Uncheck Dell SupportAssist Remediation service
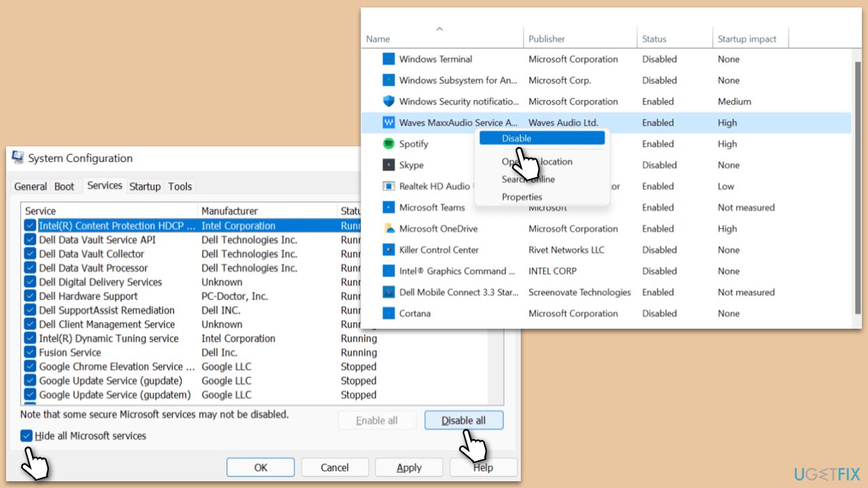 click(30, 310)
